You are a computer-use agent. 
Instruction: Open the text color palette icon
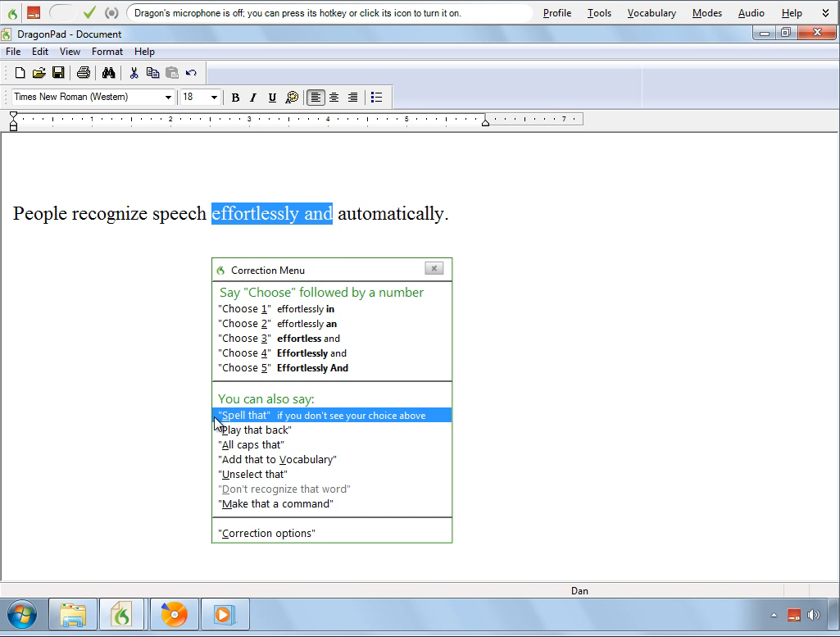click(292, 98)
